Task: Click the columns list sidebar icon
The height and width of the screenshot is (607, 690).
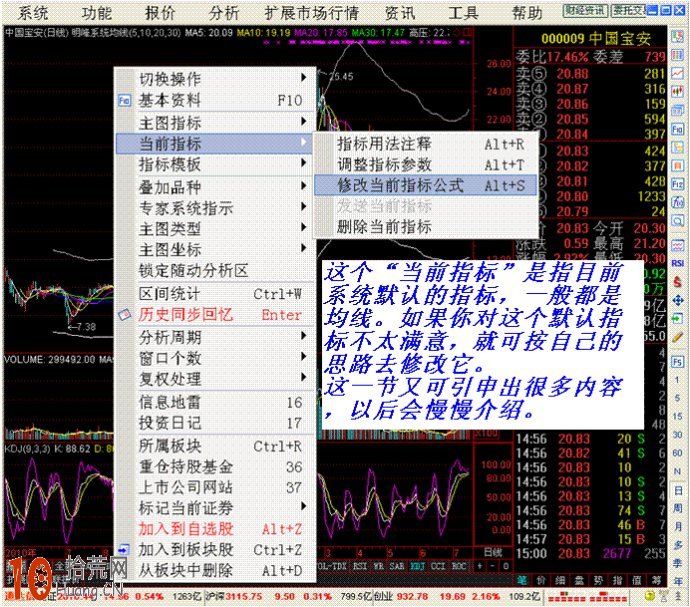Action: pyautogui.click(x=677, y=55)
